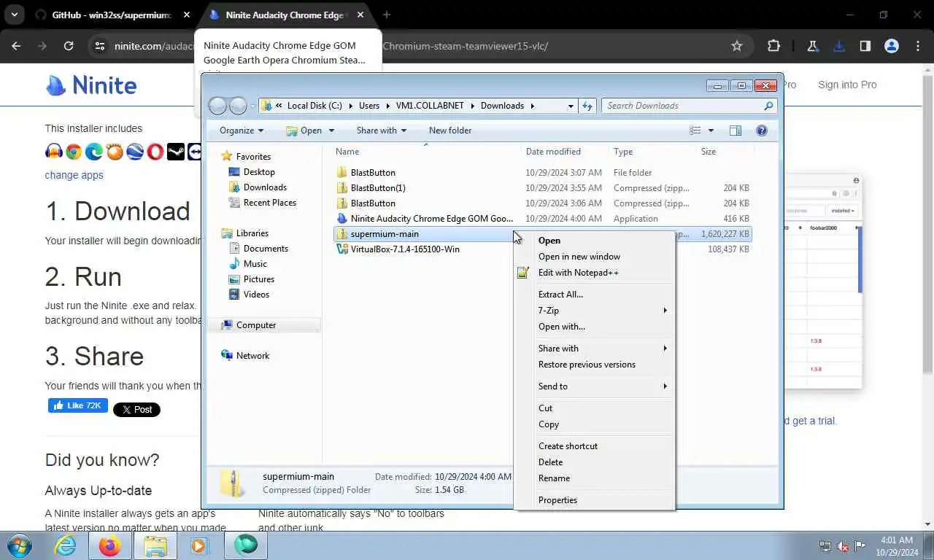
Task: Click the Audacity icon on Ninite page
Action: pyautogui.click(x=53, y=152)
